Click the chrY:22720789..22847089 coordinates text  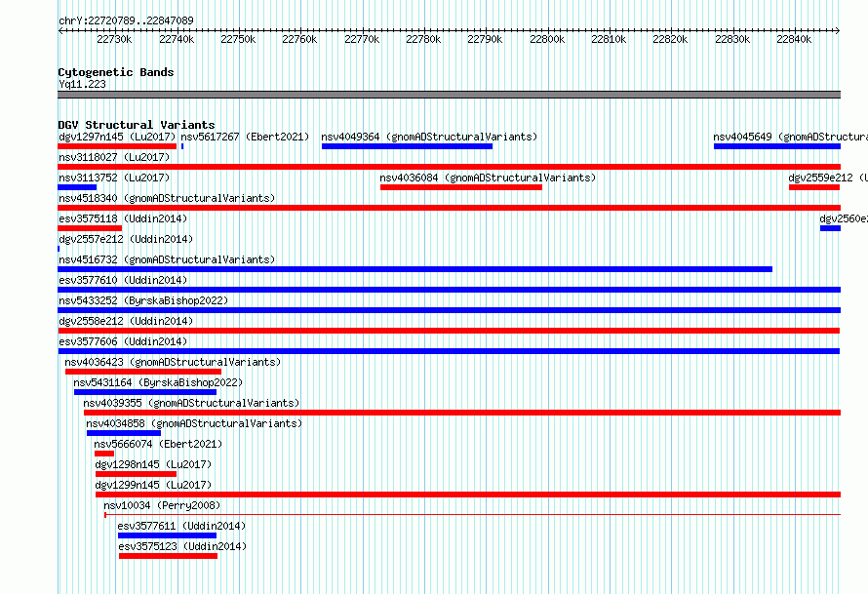[x=126, y=20]
